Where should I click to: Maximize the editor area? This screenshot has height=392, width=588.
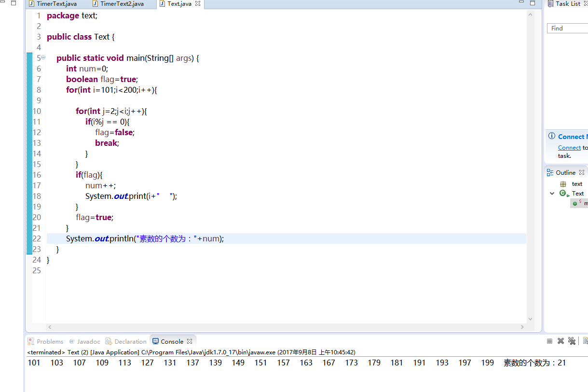point(533,3)
